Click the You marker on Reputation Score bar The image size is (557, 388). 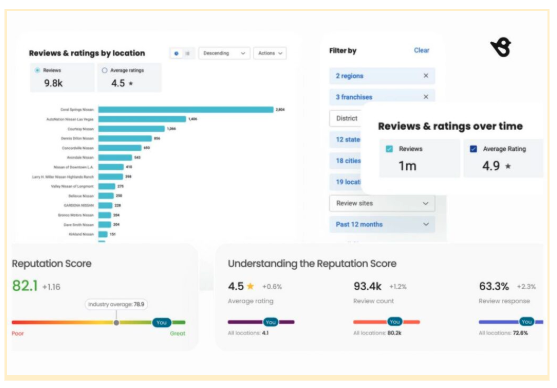pyautogui.click(x=162, y=322)
